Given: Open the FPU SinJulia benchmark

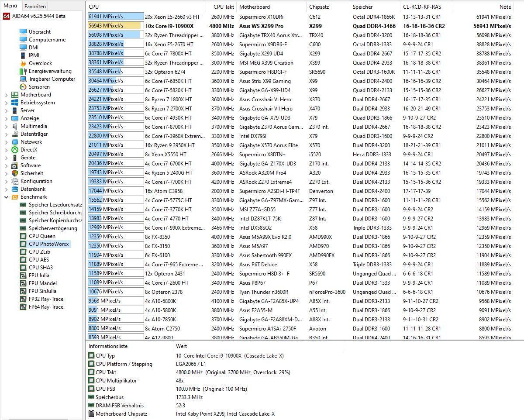Looking at the screenshot, I should (x=42, y=291).
